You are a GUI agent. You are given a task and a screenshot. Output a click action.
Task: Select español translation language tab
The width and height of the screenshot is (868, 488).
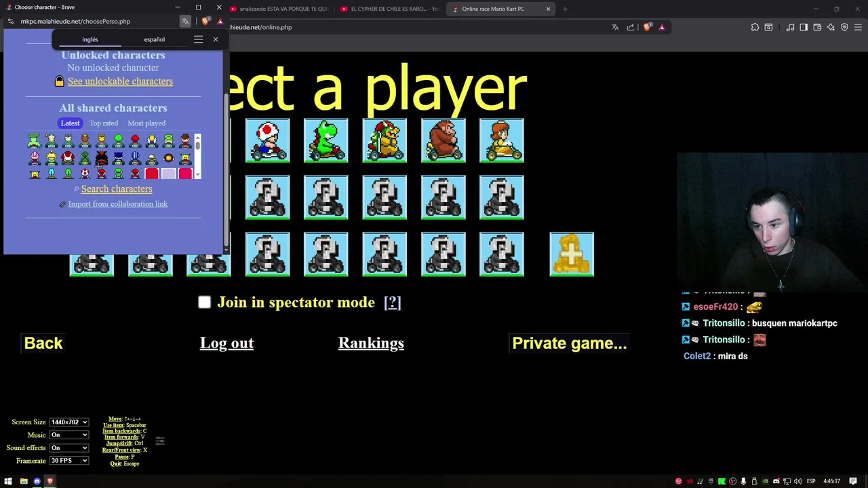point(154,39)
